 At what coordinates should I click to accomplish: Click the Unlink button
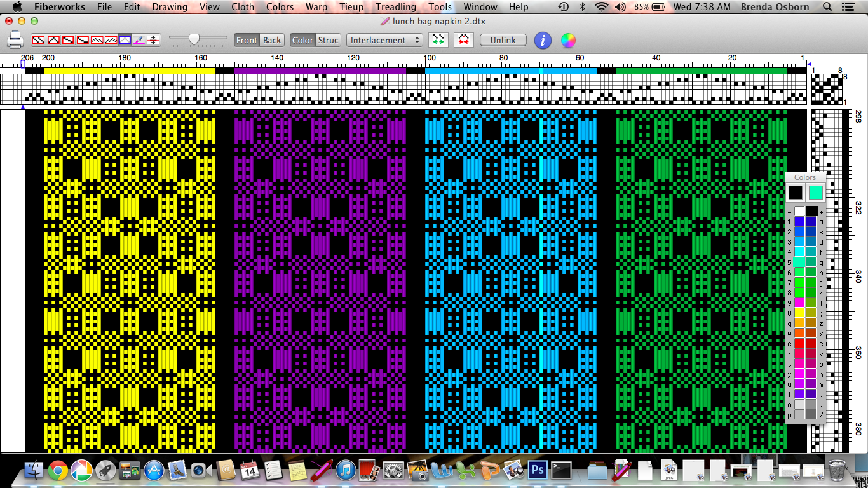[x=503, y=40]
